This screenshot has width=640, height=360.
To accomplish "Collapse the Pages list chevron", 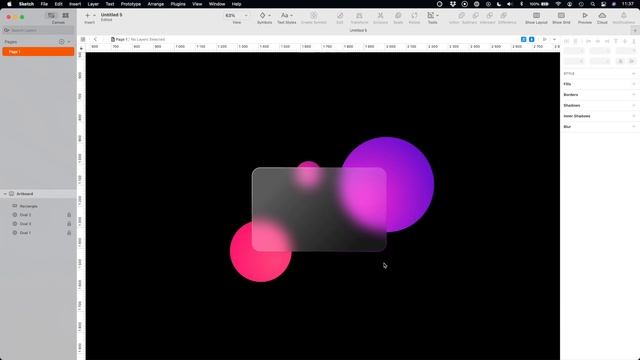I will click(69, 42).
